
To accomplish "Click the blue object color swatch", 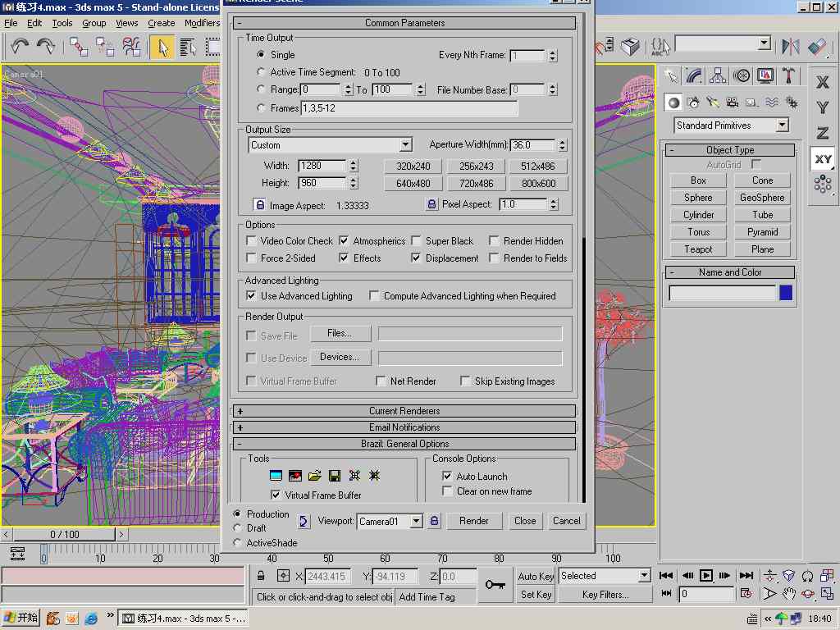I will point(786,293).
